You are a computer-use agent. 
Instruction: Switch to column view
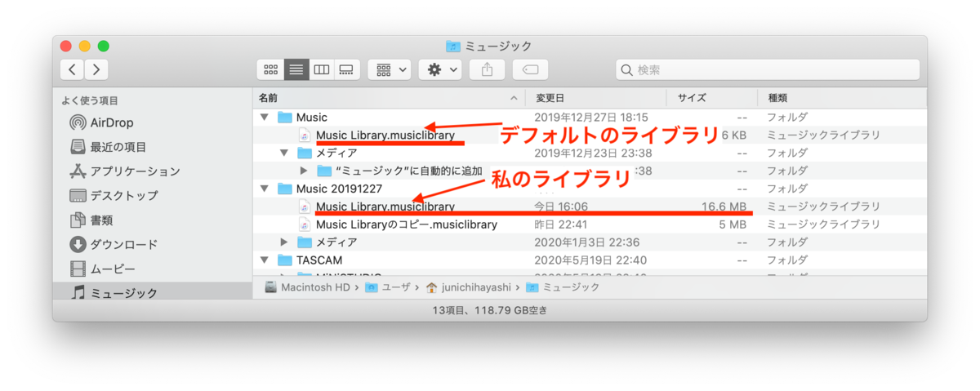pos(322,69)
